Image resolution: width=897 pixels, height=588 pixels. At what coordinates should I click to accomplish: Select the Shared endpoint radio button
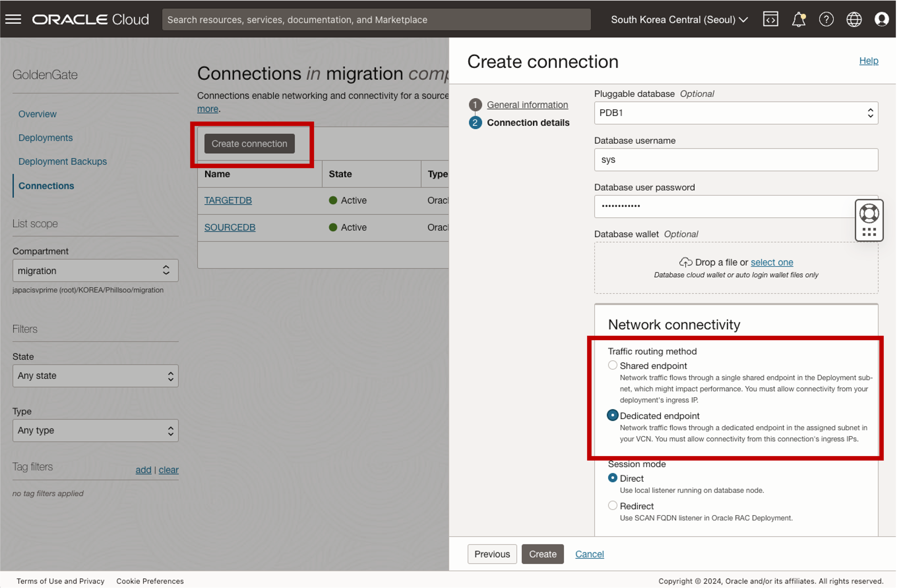(x=613, y=366)
